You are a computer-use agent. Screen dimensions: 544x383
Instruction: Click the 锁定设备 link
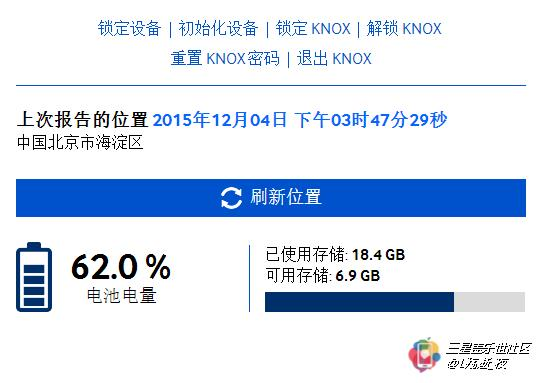point(129,28)
